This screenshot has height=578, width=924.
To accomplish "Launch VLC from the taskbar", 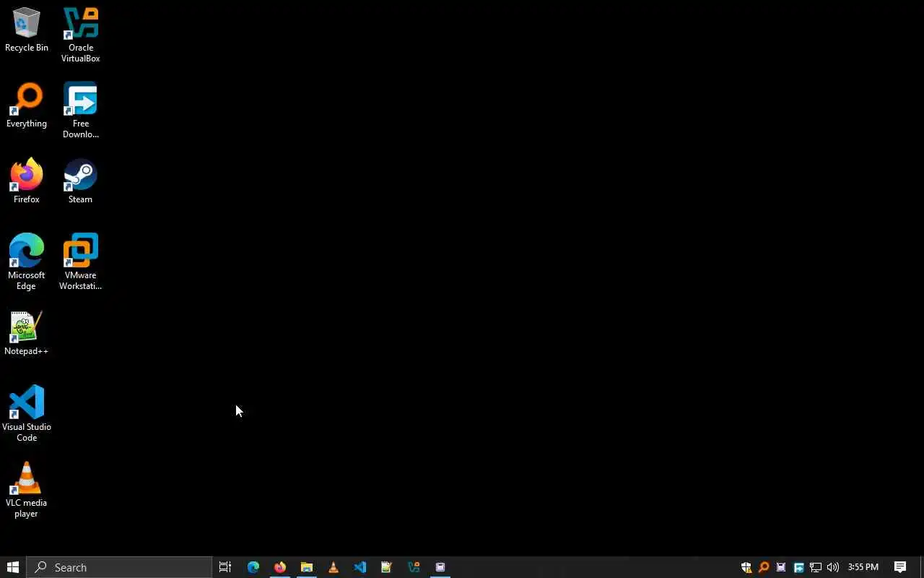I will click(x=334, y=567).
